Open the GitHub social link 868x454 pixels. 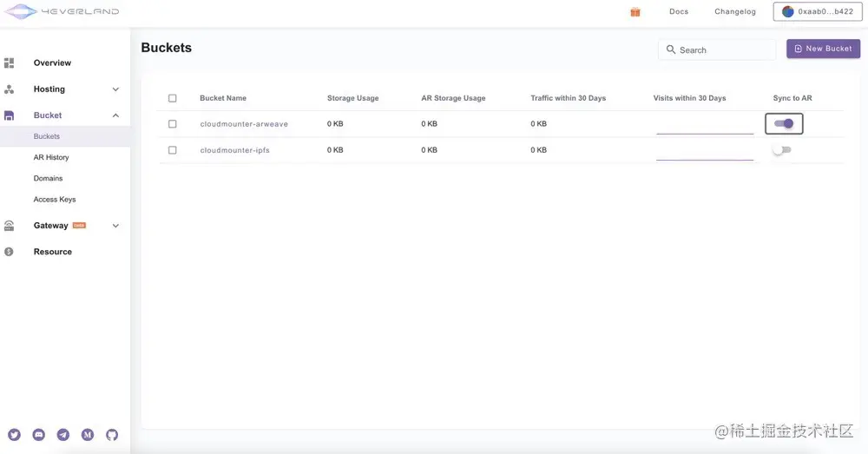pos(112,435)
